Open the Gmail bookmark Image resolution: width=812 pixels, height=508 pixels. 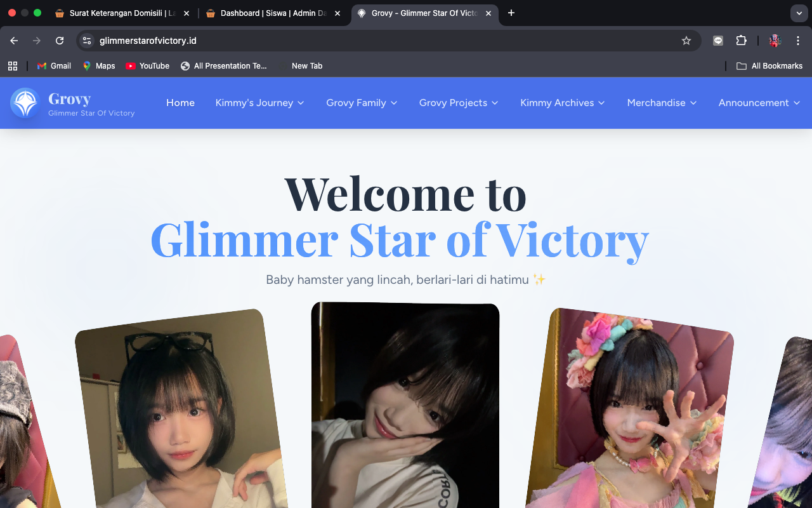(54, 66)
